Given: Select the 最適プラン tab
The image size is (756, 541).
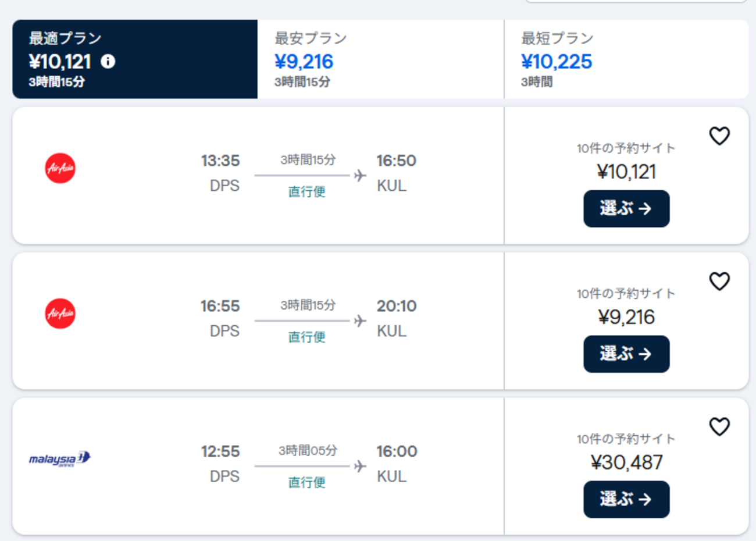Looking at the screenshot, I should coord(135,59).
